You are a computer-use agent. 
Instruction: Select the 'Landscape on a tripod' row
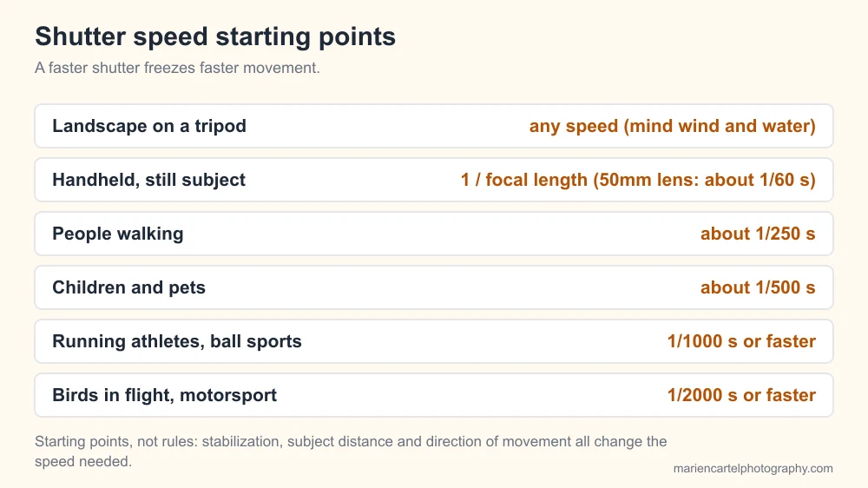pyautogui.click(x=434, y=126)
